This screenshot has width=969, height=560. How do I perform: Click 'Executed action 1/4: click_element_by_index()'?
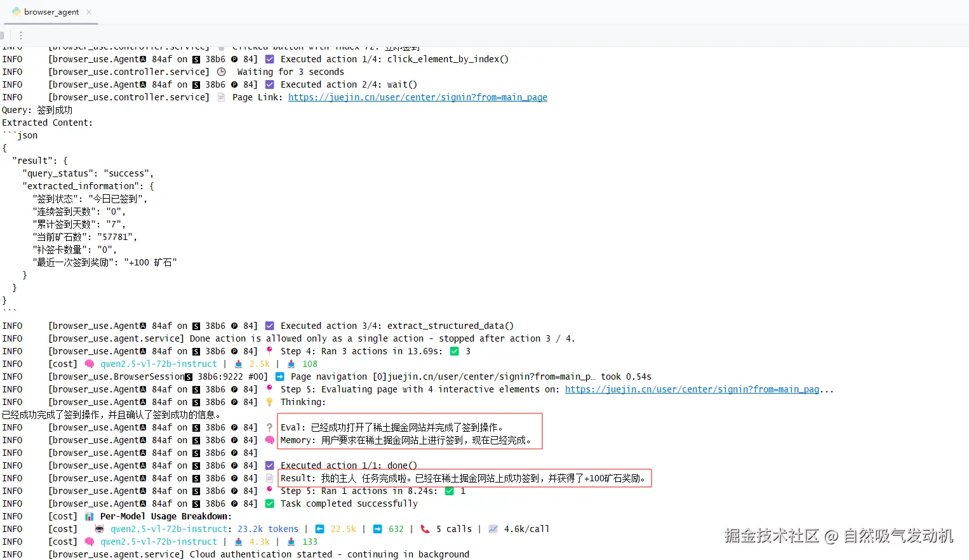[x=394, y=59]
